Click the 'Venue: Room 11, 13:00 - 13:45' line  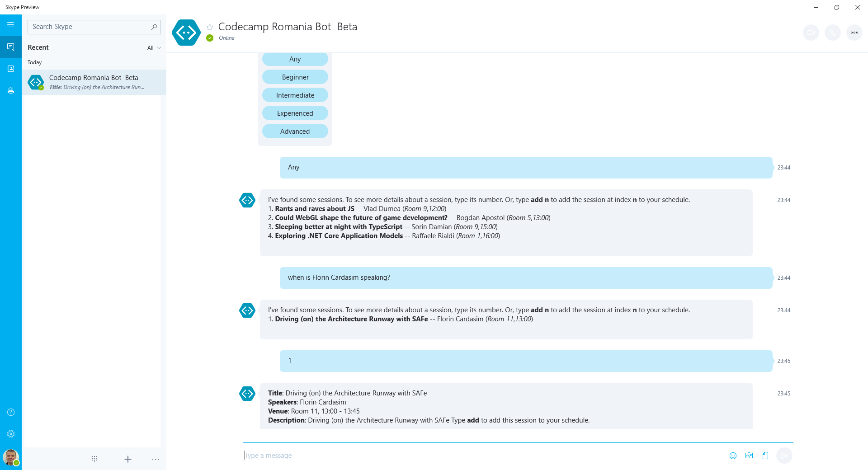(314, 411)
